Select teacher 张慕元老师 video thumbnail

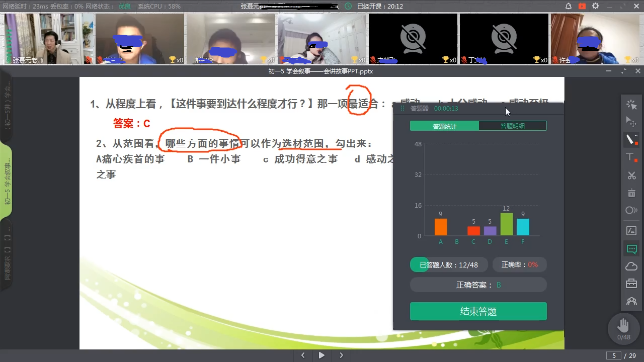[x=48, y=39]
